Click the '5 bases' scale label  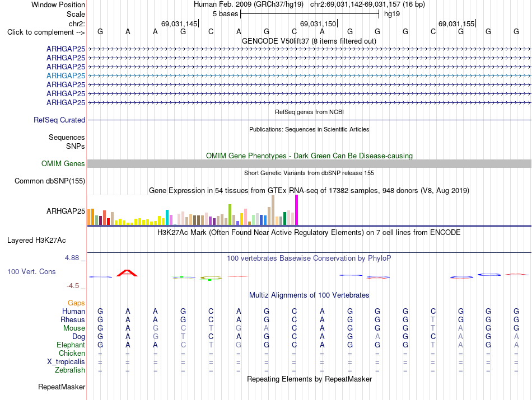click(x=225, y=14)
